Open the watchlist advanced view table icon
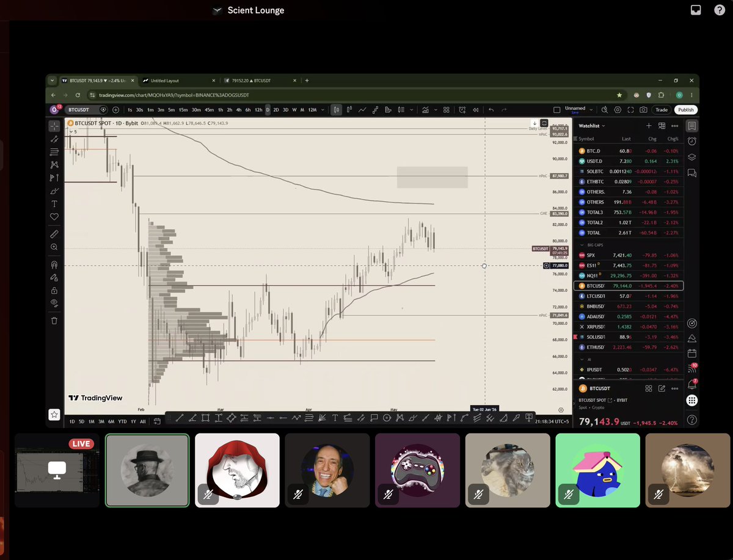 (662, 126)
